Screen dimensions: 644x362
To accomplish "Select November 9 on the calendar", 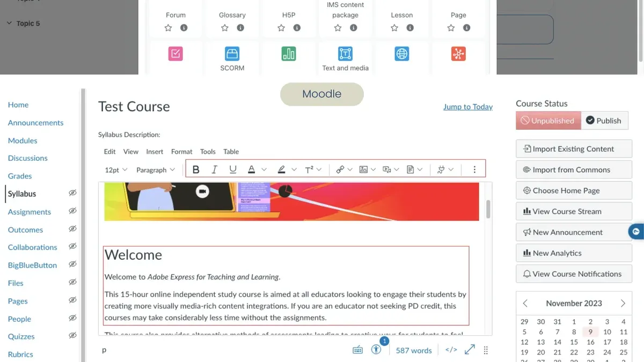I will (x=590, y=332).
